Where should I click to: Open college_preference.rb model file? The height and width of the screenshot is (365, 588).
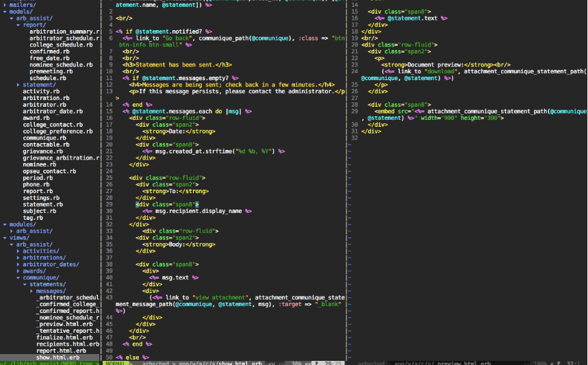pos(57,131)
